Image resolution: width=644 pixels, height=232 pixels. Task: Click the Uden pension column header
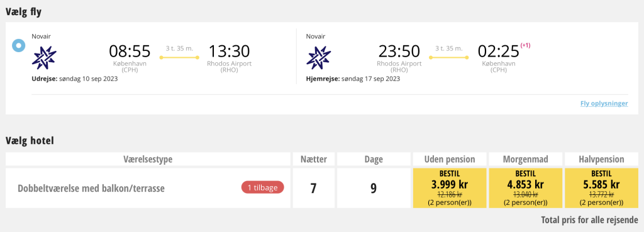[x=450, y=159]
